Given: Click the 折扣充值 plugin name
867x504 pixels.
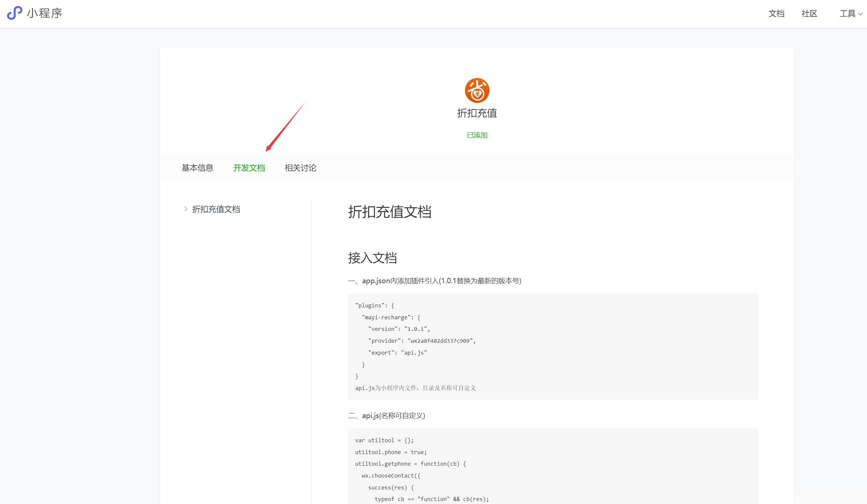Looking at the screenshot, I should 477,114.
